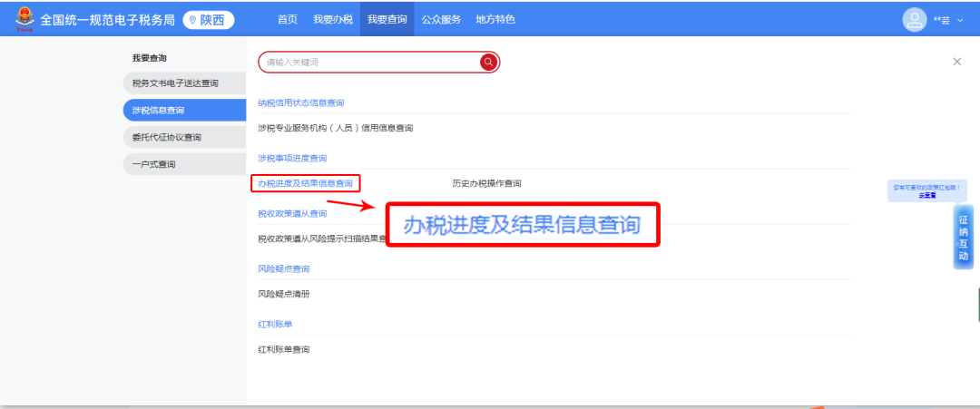Open 办税进度及结果信息查询 link

(x=306, y=183)
